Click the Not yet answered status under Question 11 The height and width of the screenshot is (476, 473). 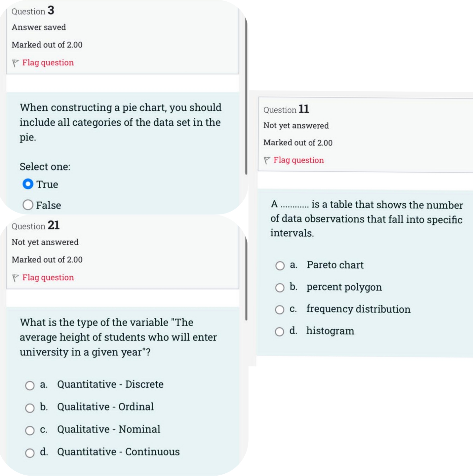[296, 126]
